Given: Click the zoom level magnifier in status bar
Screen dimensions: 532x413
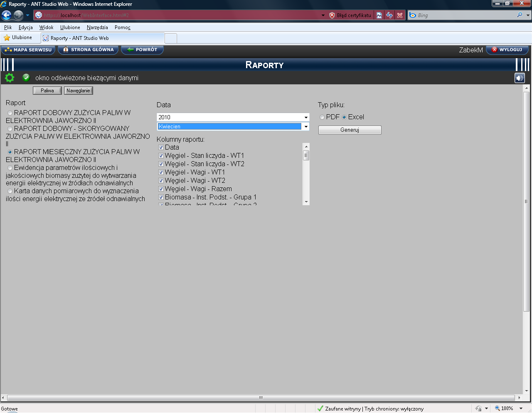Looking at the screenshot, I should [497, 408].
